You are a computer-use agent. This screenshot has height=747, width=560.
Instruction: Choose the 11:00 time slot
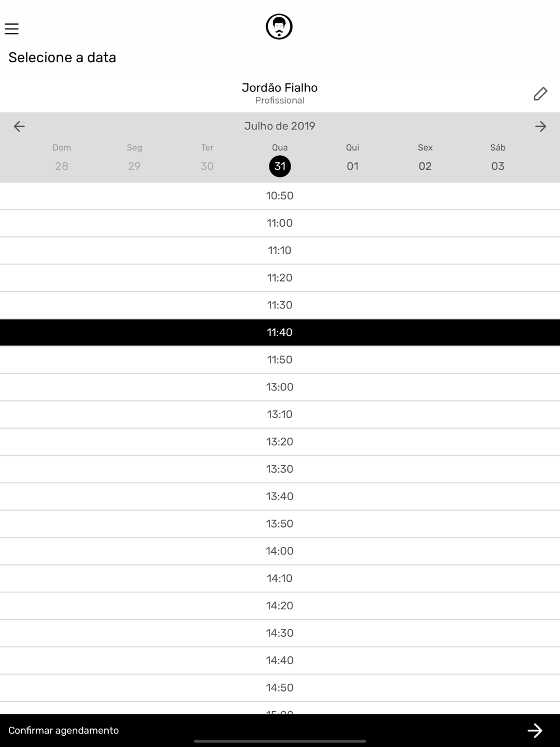(280, 223)
